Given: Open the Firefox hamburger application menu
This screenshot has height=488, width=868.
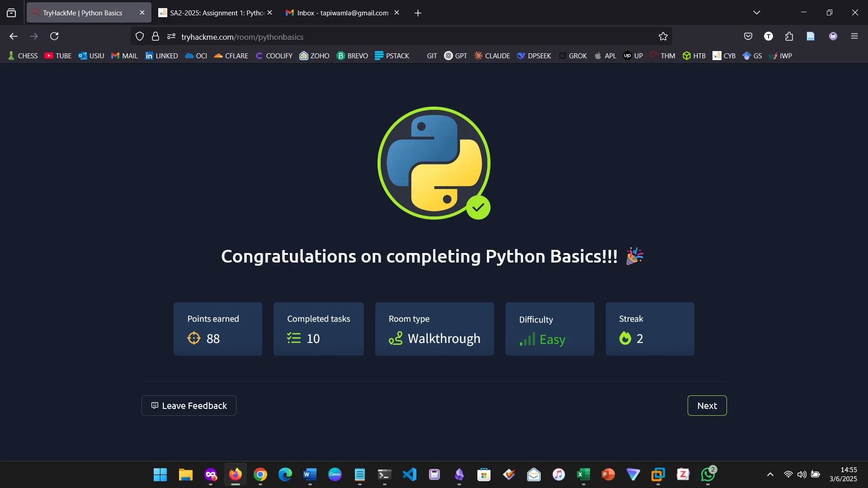Looking at the screenshot, I should (854, 36).
